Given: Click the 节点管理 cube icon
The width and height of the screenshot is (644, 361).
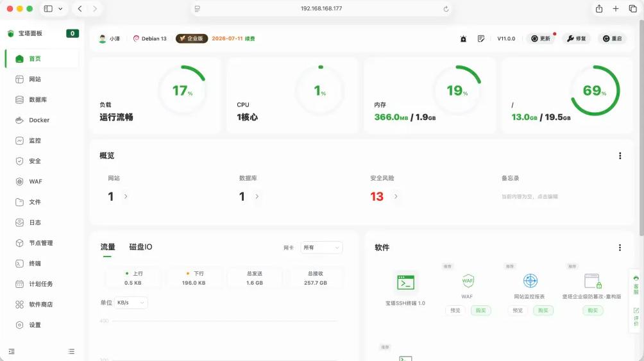Looking at the screenshot, I should coord(19,243).
